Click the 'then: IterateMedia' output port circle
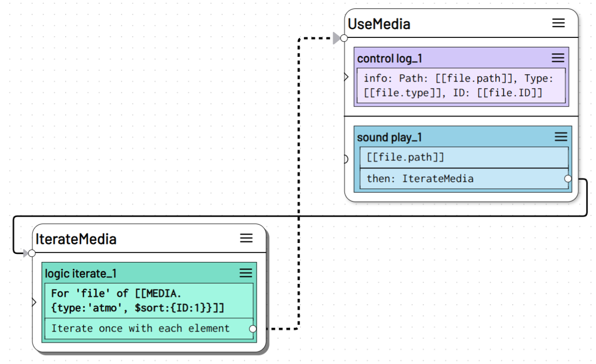 [x=567, y=178]
